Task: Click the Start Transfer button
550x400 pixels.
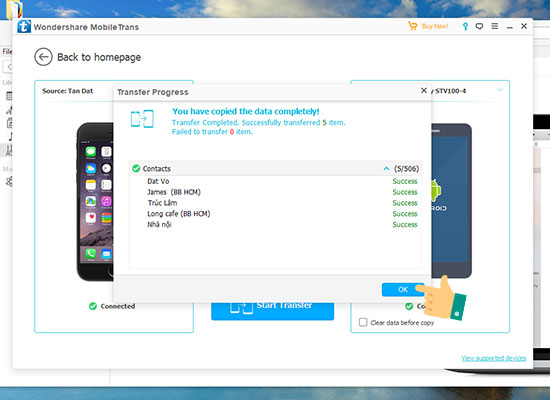Action: click(x=273, y=311)
